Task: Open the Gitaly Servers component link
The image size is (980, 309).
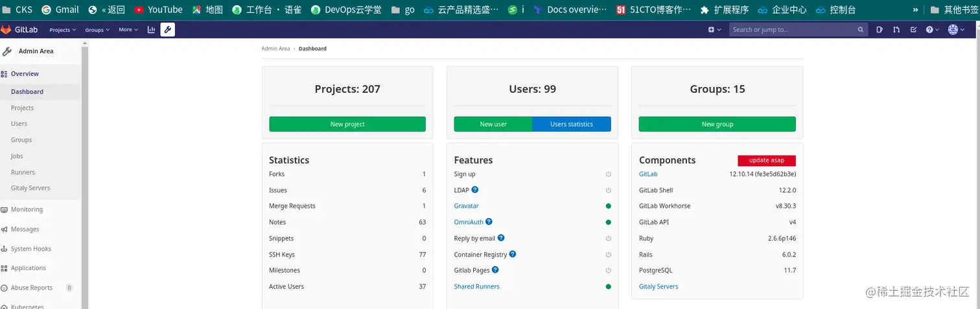Action: coord(659,286)
